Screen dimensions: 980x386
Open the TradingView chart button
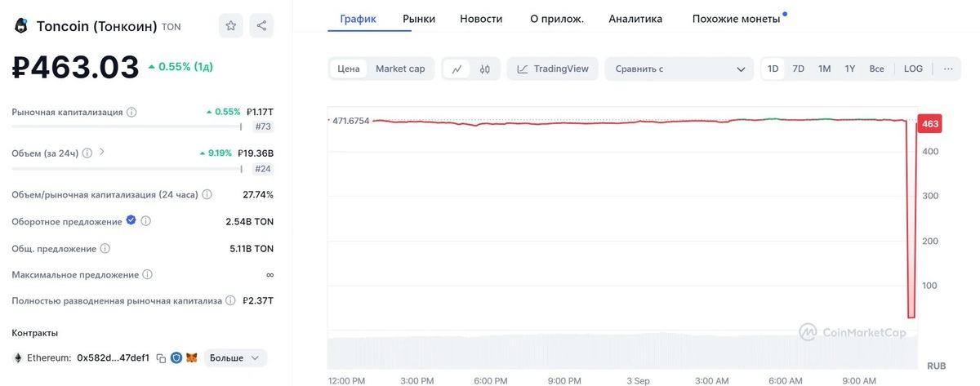[x=553, y=69]
